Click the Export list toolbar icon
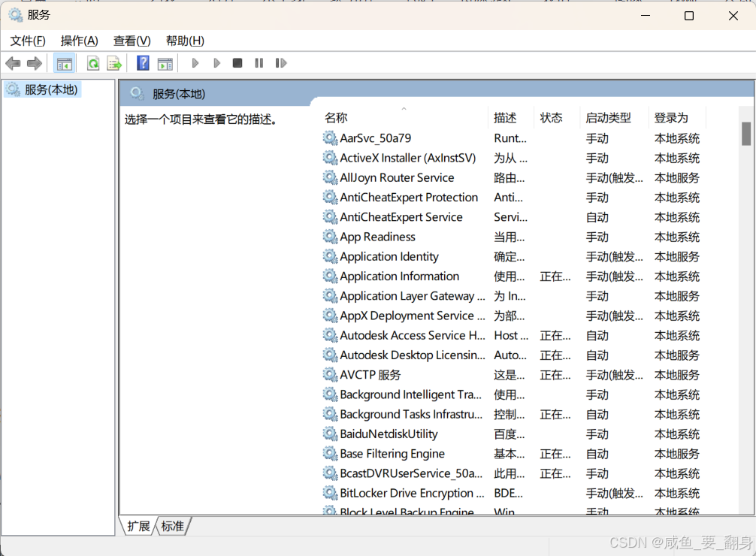756x556 pixels. click(x=115, y=63)
